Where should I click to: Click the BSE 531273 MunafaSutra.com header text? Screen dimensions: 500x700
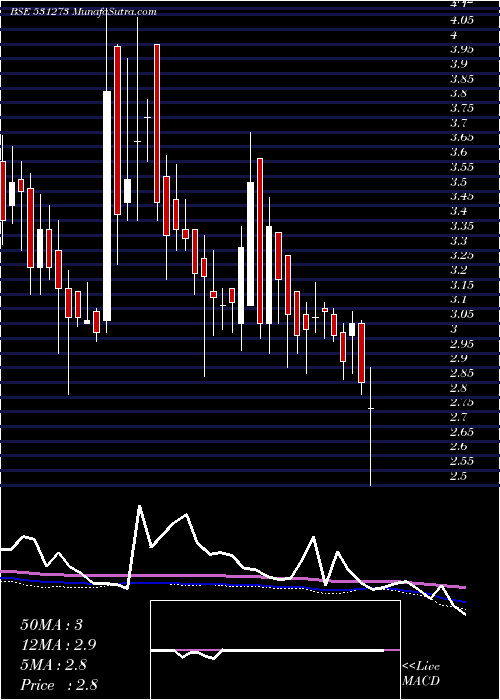(83, 12)
